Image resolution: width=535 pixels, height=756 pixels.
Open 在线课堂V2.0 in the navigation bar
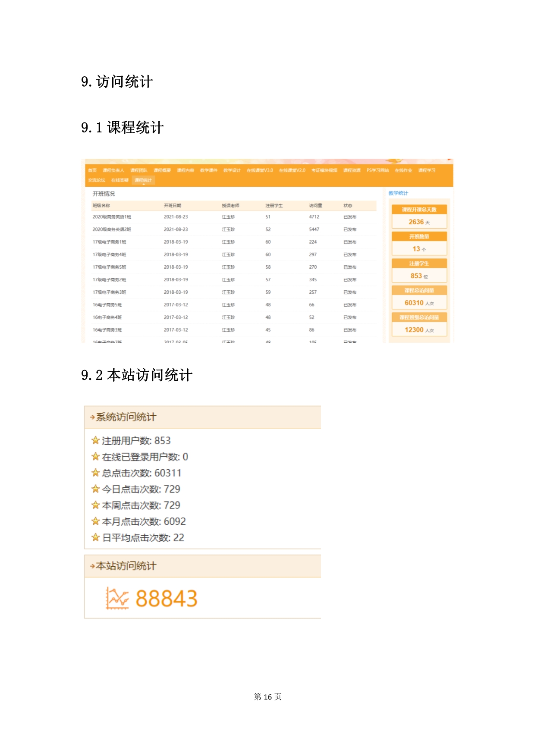coord(292,170)
